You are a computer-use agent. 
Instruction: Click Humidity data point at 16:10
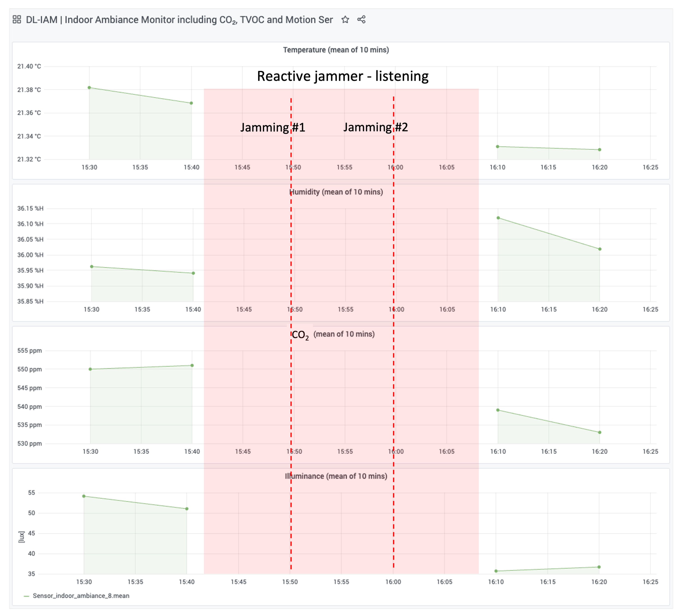(498, 218)
